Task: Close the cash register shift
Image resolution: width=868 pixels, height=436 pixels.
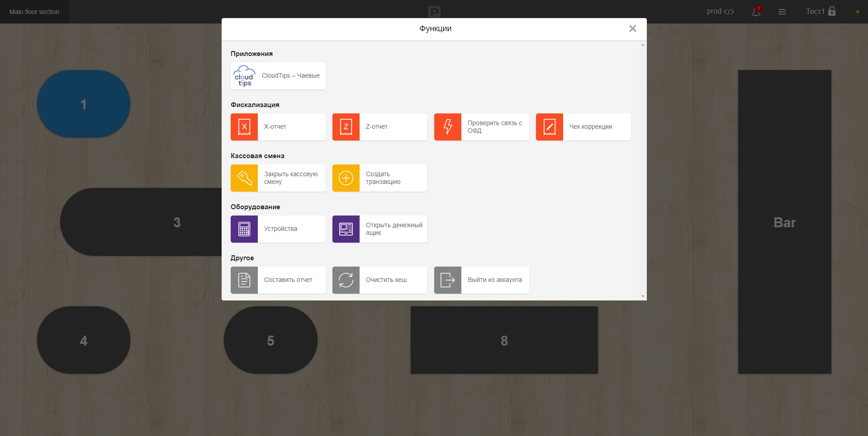Action: click(278, 178)
